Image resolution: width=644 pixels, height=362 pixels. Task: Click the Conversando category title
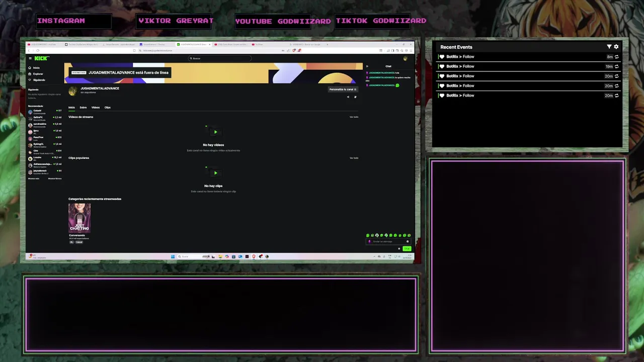pyautogui.click(x=77, y=235)
